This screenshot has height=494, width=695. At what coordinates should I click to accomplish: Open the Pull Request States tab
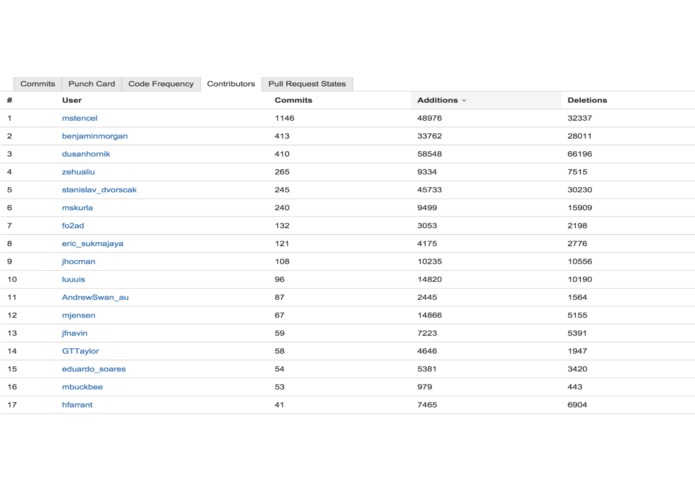coord(307,84)
